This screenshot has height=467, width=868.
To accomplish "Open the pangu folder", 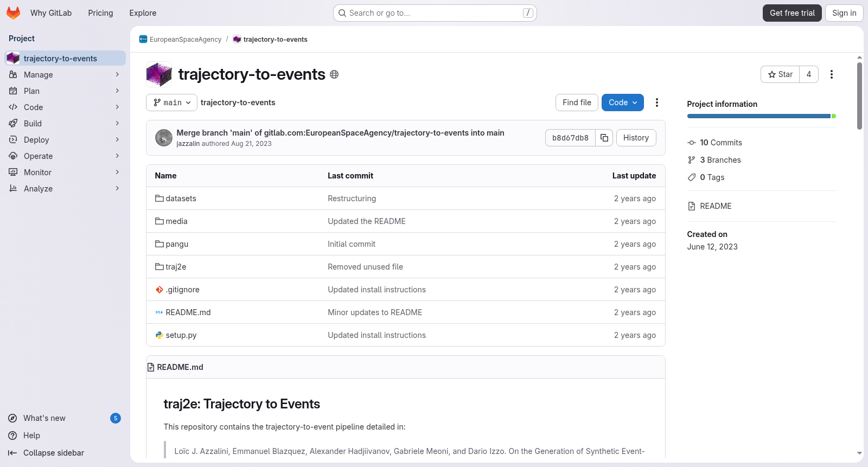I will pyautogui.click(x=177, y=244).
